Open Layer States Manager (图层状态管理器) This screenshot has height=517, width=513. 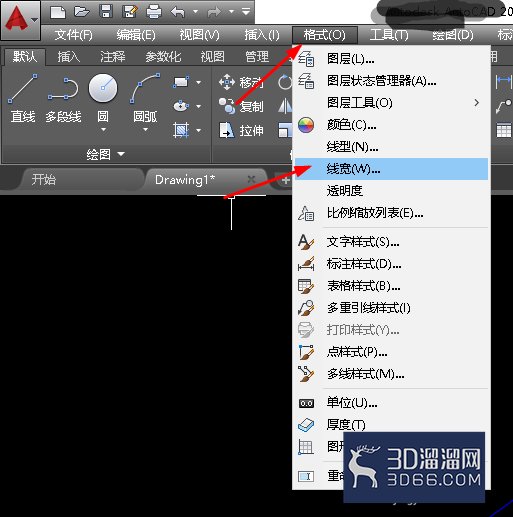coord(391,81)
